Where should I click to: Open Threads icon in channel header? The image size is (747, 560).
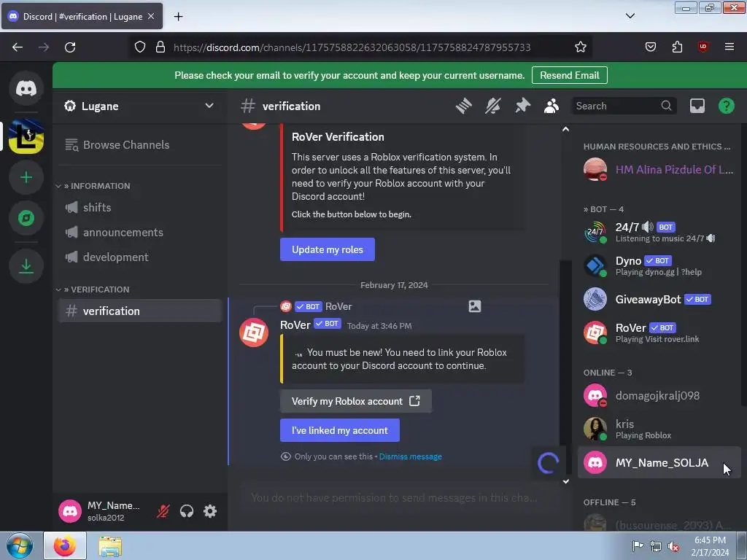click(x=463, y=106)
